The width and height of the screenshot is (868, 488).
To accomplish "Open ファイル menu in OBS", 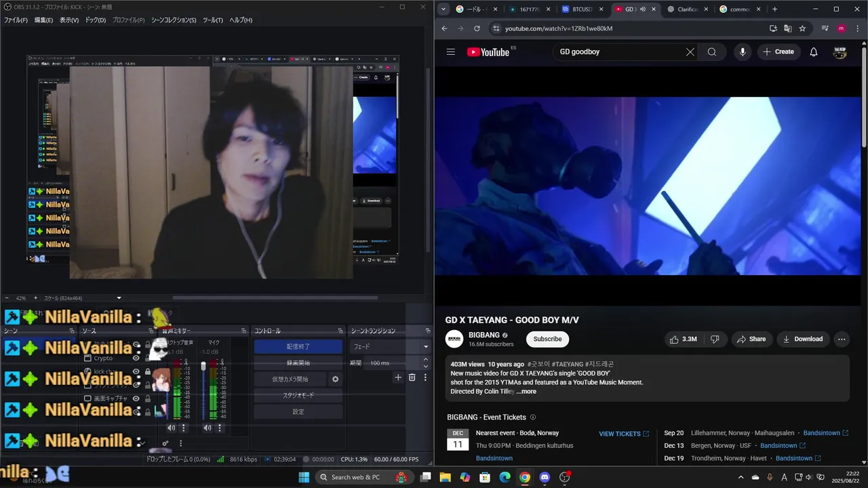I will (x=16, y=20).
